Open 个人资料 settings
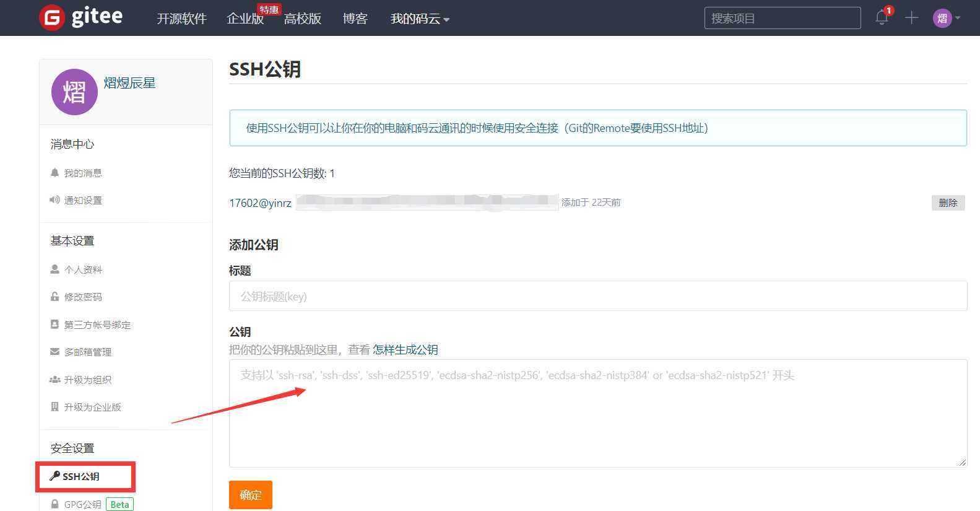The image size is (980, 511). (83, 269)
